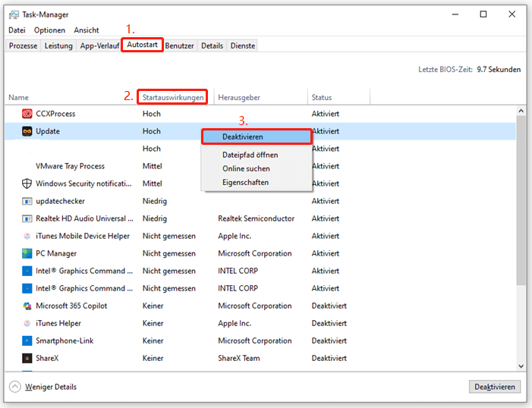Sort by the Startauswirkungen column header
Screen dimensions: 532x408
[x=173, y=98]
